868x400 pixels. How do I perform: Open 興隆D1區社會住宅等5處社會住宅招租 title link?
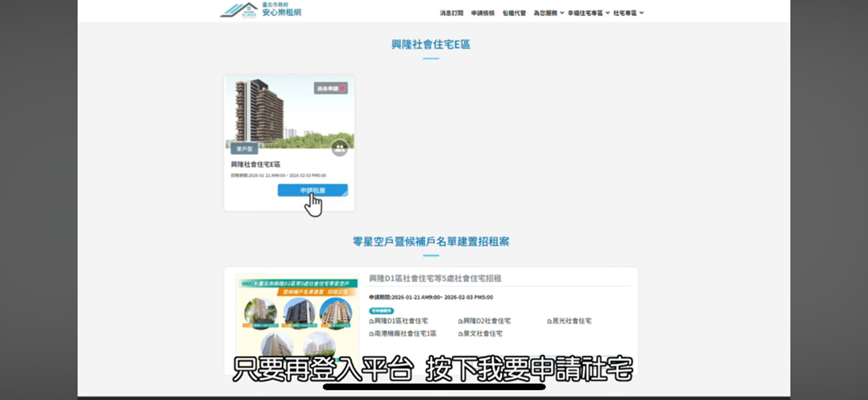[434, 279]
